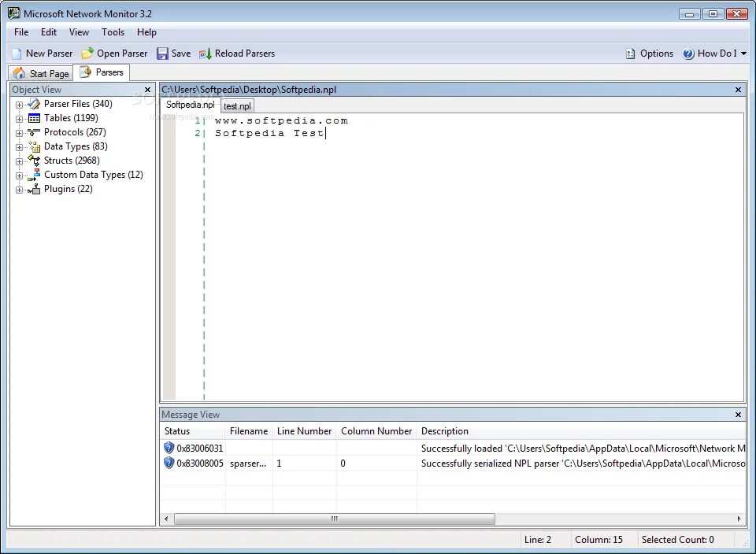Sort by the Filename column header
The height and width of the screenshot is (554, 756).
(249, 431)
